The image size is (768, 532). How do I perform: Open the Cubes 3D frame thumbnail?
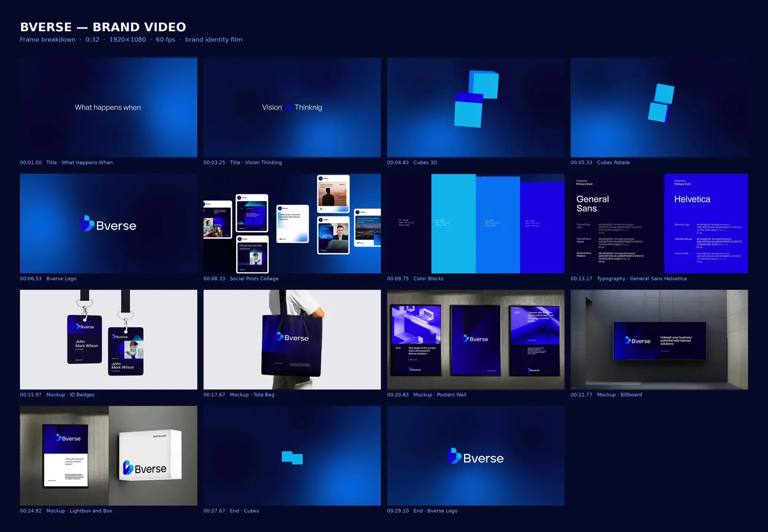point(476,107)
